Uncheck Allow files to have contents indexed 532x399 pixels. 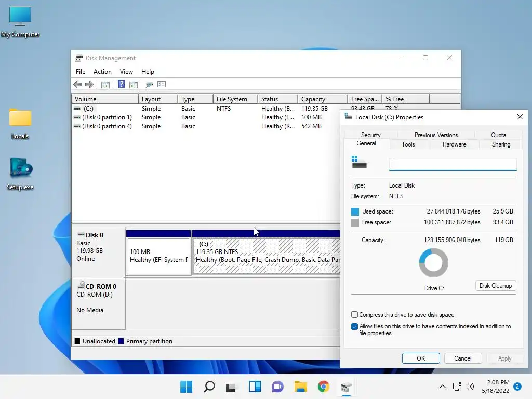[x=354, y=326]
